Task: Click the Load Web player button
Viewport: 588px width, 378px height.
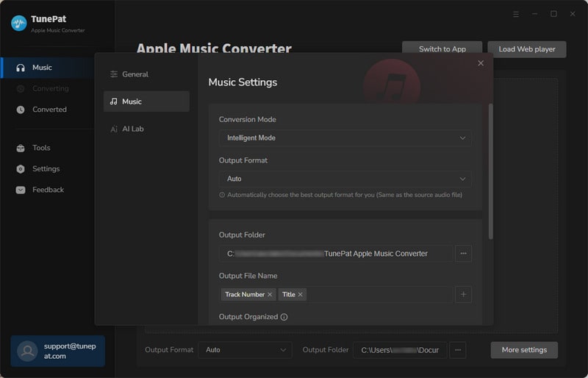Action: click(x=527, y=49)
